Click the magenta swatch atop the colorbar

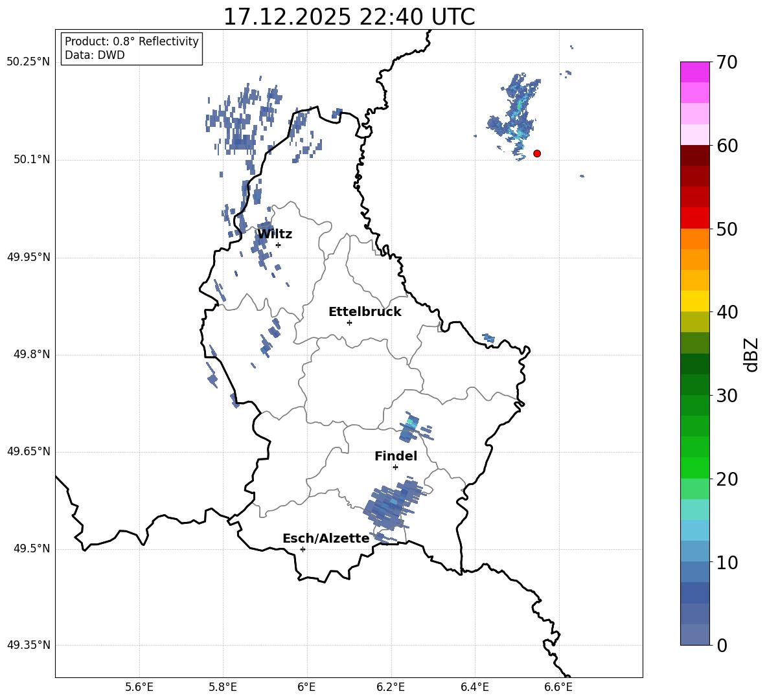click(694, 72)
